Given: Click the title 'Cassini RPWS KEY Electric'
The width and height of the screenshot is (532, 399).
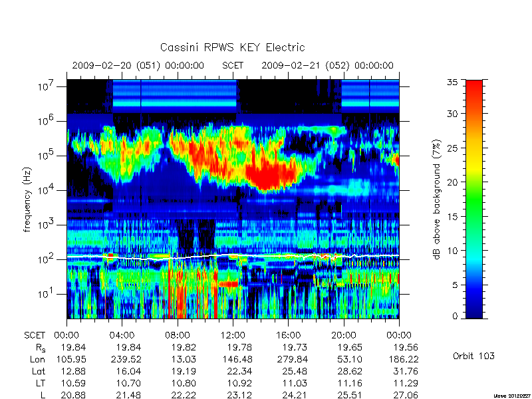Looking at the screenshot, I should point(232,47).
